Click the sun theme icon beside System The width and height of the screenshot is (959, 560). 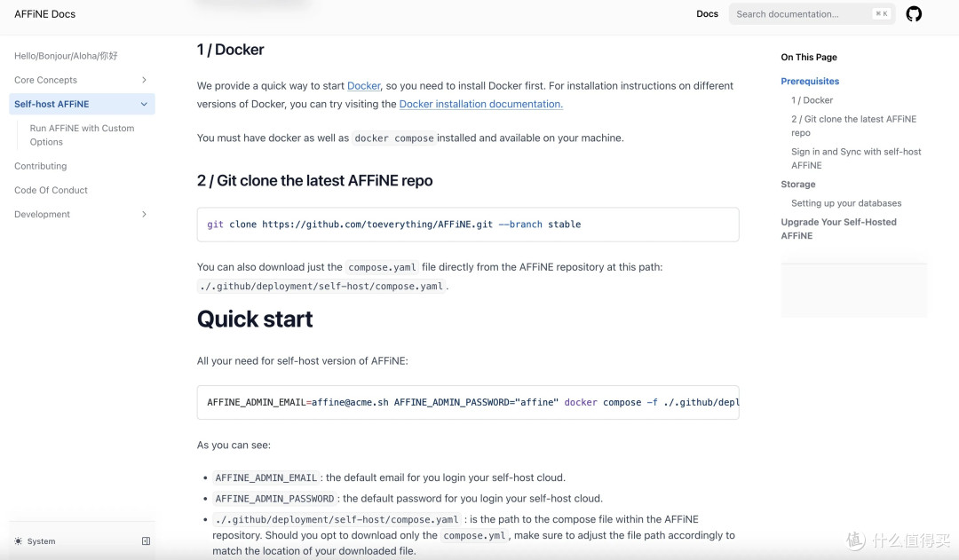point(19,541)
